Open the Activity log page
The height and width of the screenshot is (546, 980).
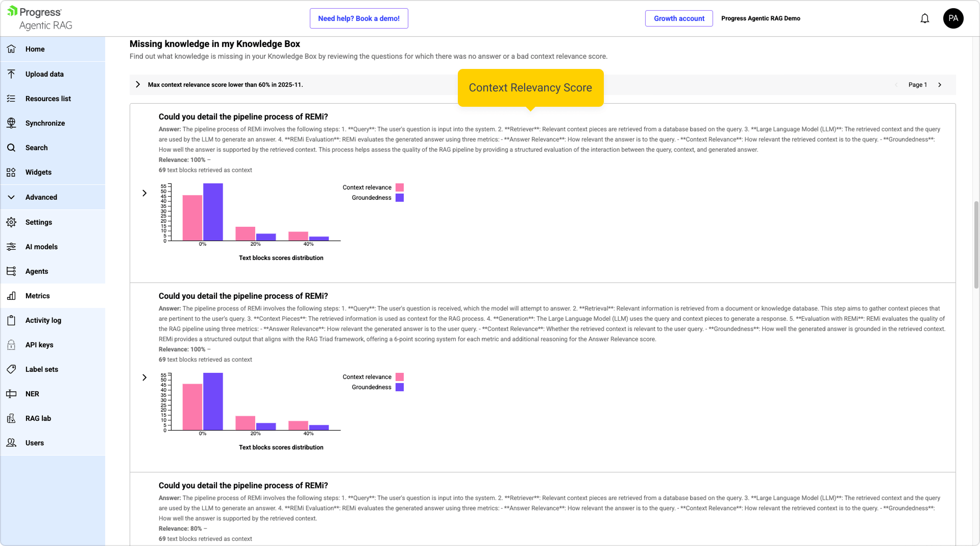[x=43, y=320]
